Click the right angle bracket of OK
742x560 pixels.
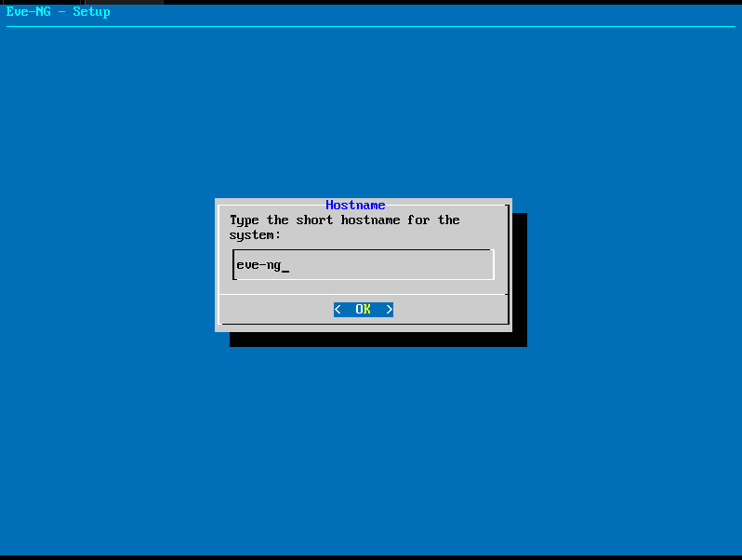(389, 309)
